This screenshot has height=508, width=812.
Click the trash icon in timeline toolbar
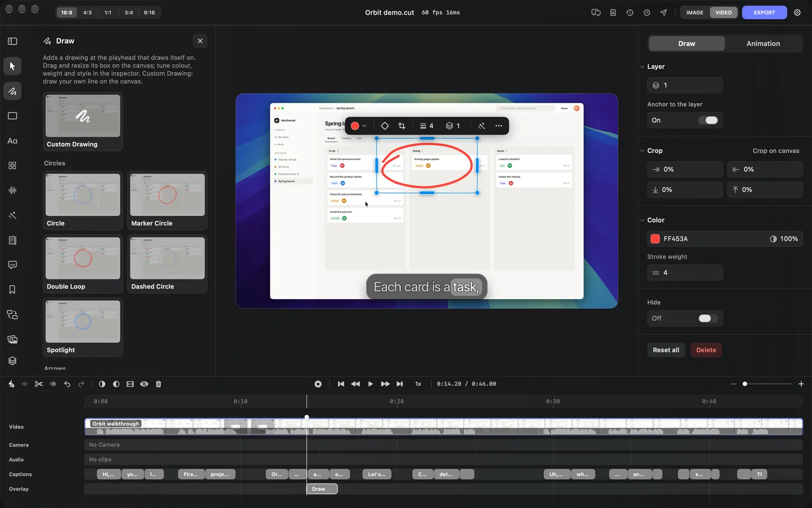pos(158,384)
